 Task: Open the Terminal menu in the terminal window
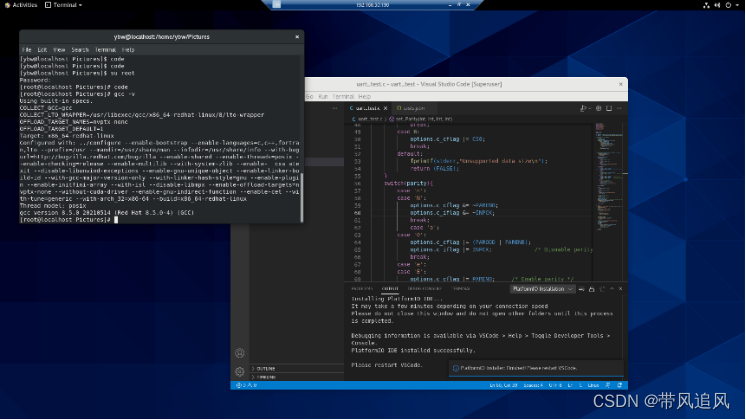pyautogui.click(x=105, y=50)
